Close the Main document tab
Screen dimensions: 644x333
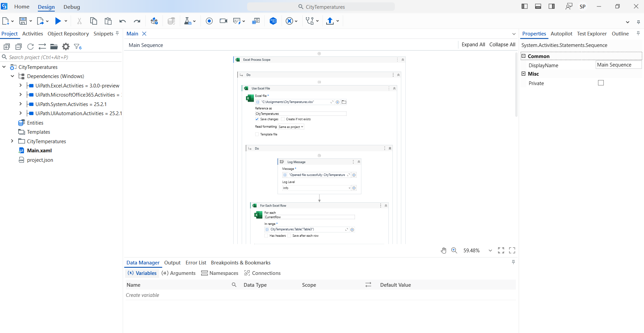pyautogui.click(x=144, y=34)
